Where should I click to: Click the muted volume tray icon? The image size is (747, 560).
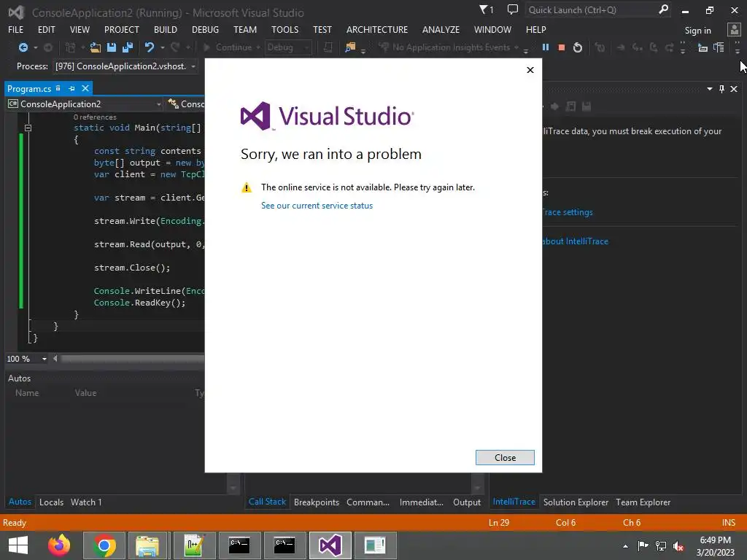click(x=678, y=546)
